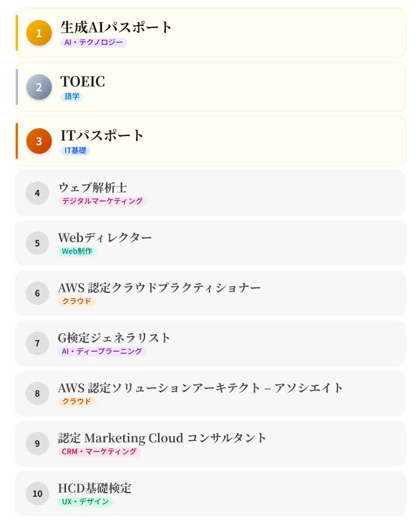Select the 語学 category tag
Screen dimensions: 420x522
tap(72, 97)
